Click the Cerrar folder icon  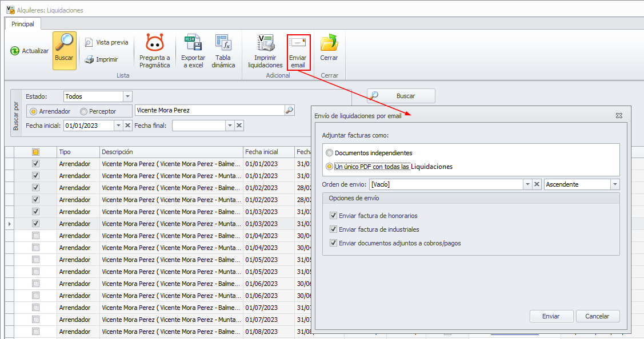pyautogui.click(x=329, y=43)
